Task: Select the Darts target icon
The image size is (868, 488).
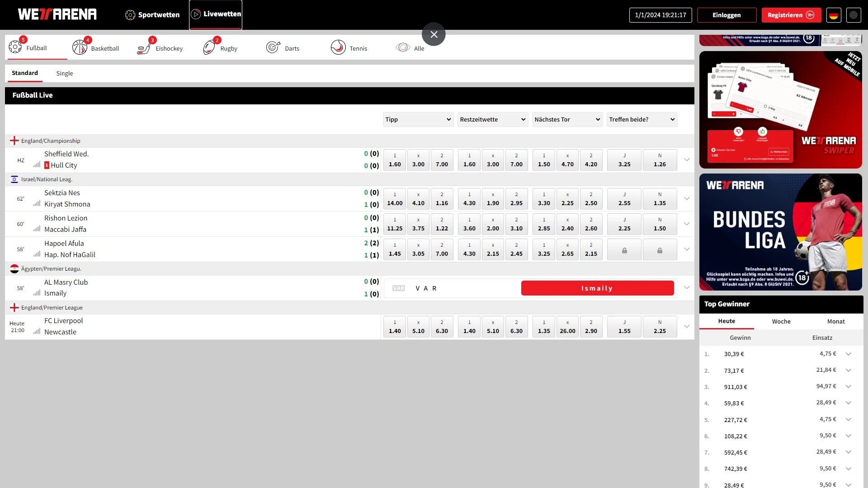Action: [273, 47]
